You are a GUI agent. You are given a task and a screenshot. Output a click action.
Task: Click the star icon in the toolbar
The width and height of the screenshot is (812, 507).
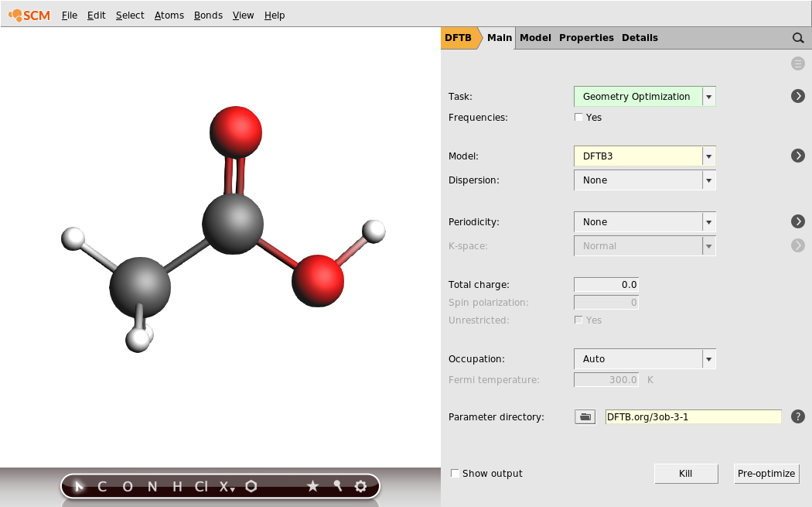click(312, 486)
